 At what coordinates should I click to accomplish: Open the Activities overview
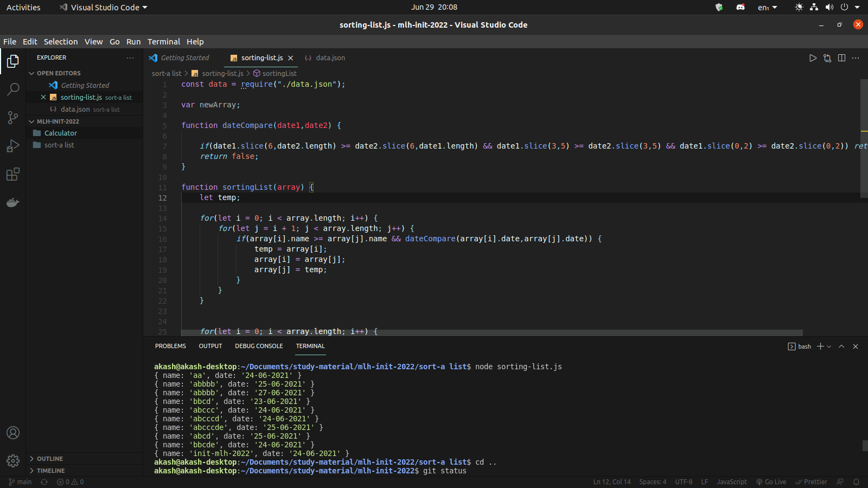[x=23, y=8]
